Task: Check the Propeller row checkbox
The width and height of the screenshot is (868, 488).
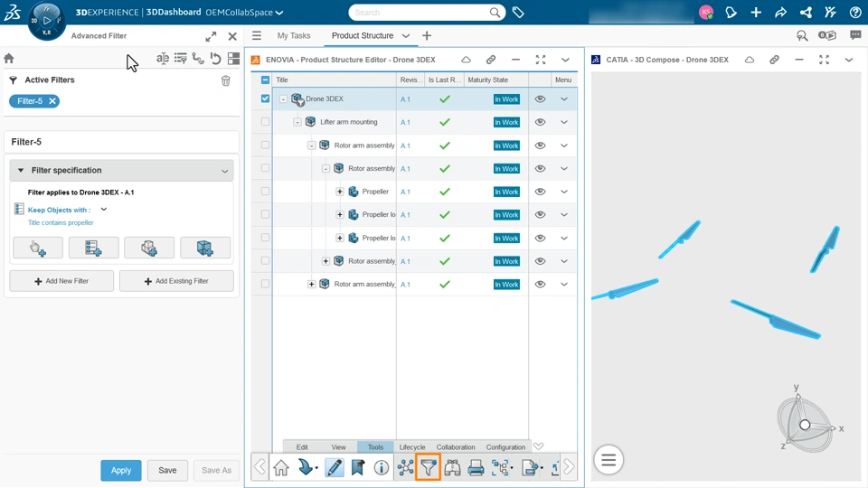Action: [x=265, y=192]
